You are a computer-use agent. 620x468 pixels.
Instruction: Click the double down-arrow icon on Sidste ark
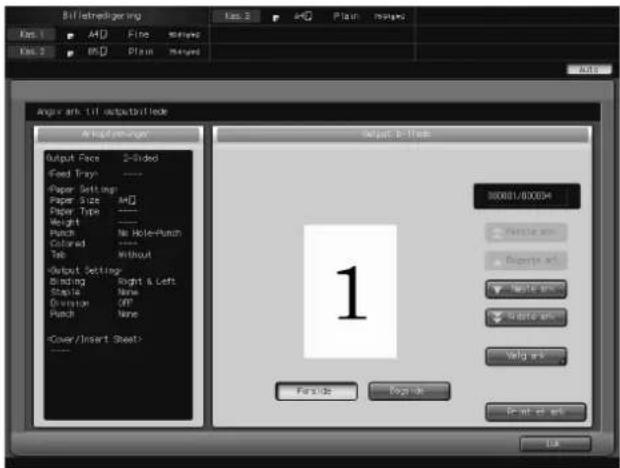click(497, 318)
